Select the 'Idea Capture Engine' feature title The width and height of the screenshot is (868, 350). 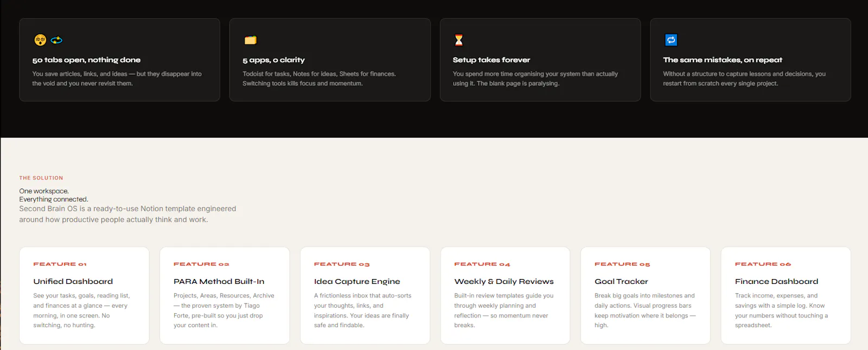point(357,282)
